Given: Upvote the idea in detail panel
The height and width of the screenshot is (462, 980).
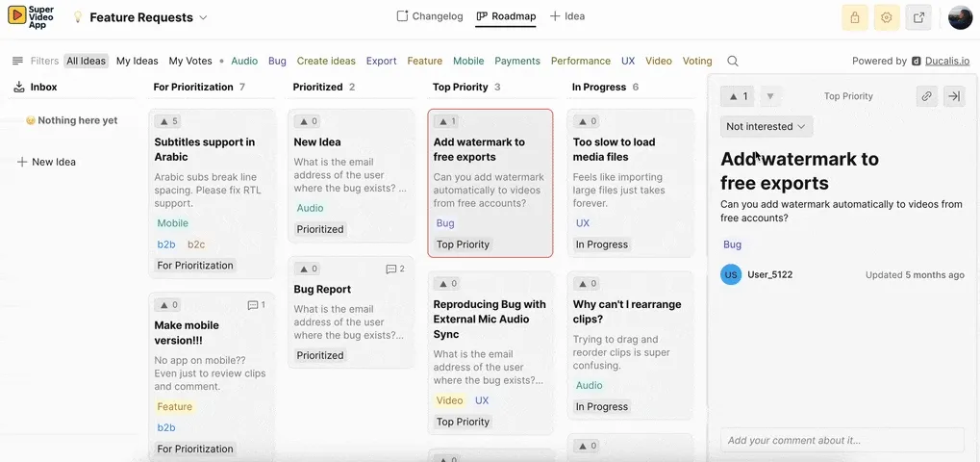Looking at the screenshot, I should coord(739,96).
